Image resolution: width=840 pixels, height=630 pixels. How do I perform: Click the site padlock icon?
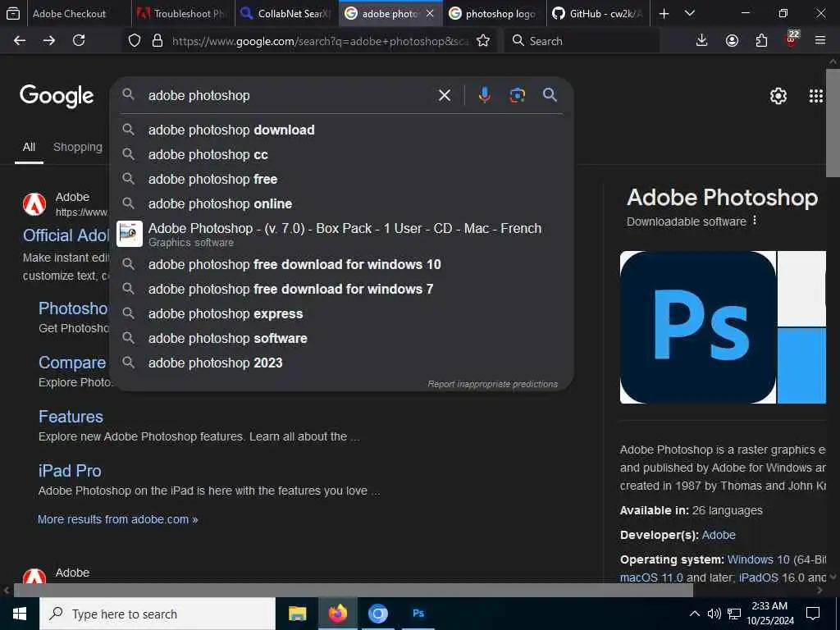click(x=157, y=41)
